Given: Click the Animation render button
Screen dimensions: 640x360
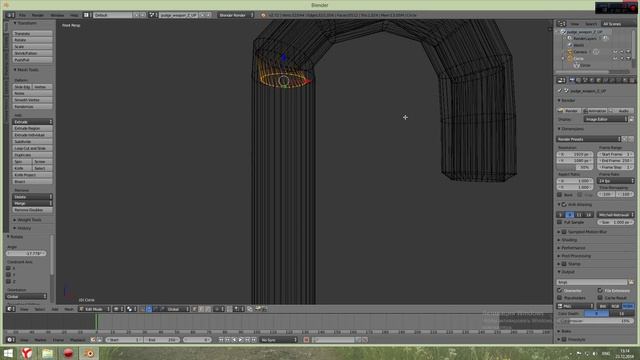Looking at the screenshot, I should (x=595, y=111).
